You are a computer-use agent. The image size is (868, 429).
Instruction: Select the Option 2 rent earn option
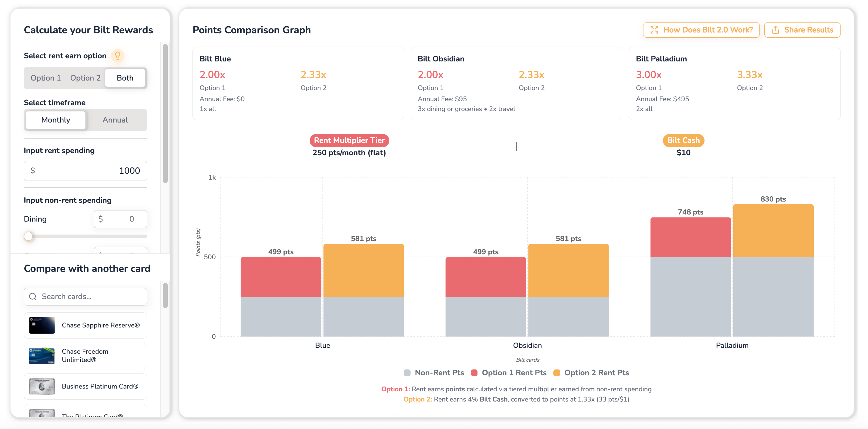[85, 78]
